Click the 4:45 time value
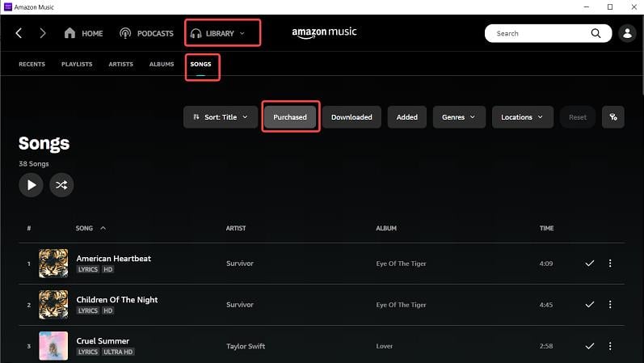This screenshot has width=644, height=363. tap(546, 305)
